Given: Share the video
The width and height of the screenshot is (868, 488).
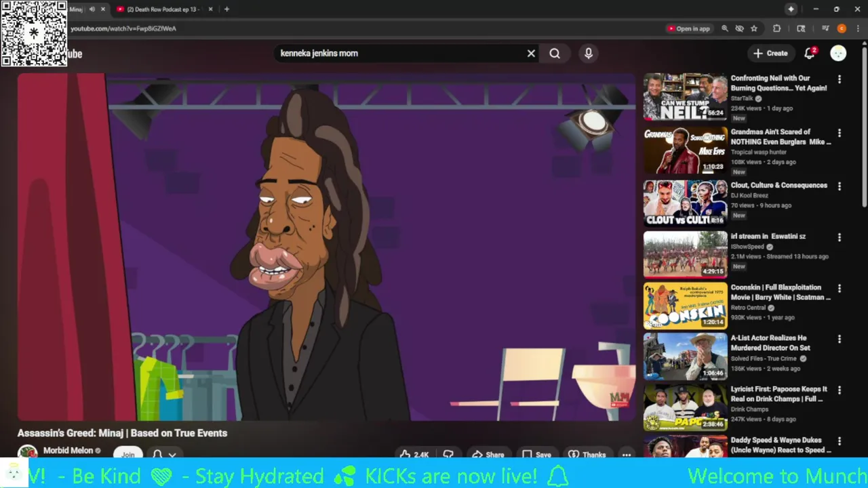Looking at the screenshot, I should (x=488, y=454).
